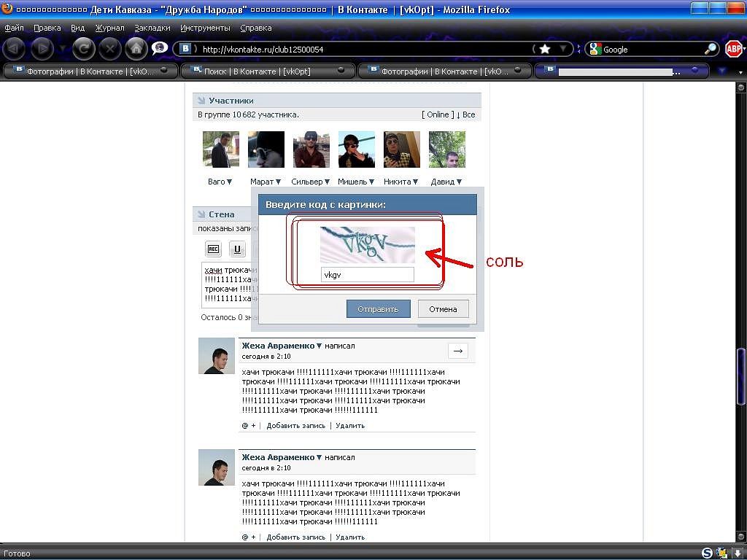Click the captcha code input field
This screenshot has height=560, width=747.
(x=367, y=275)
